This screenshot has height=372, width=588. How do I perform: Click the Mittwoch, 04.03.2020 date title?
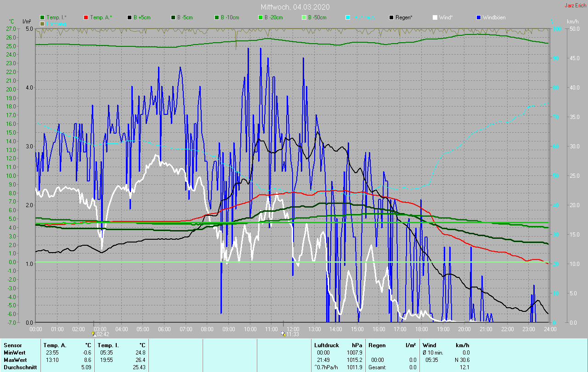tap(295, 7)
